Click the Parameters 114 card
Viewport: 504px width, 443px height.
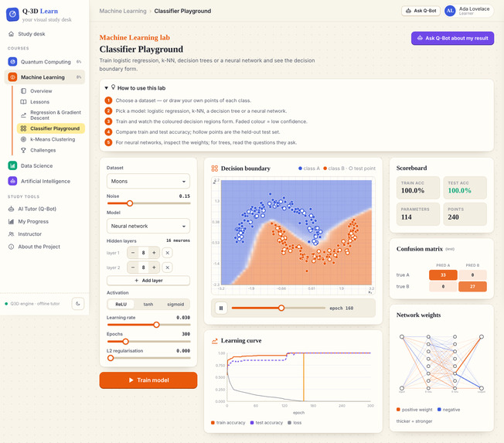pyautogui.click(x=418, y=214)
